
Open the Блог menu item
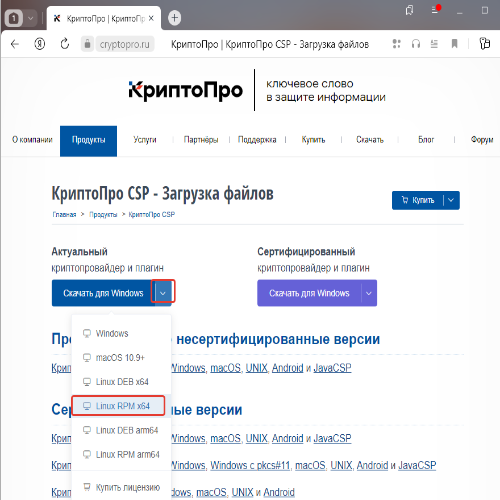[426, 140]
